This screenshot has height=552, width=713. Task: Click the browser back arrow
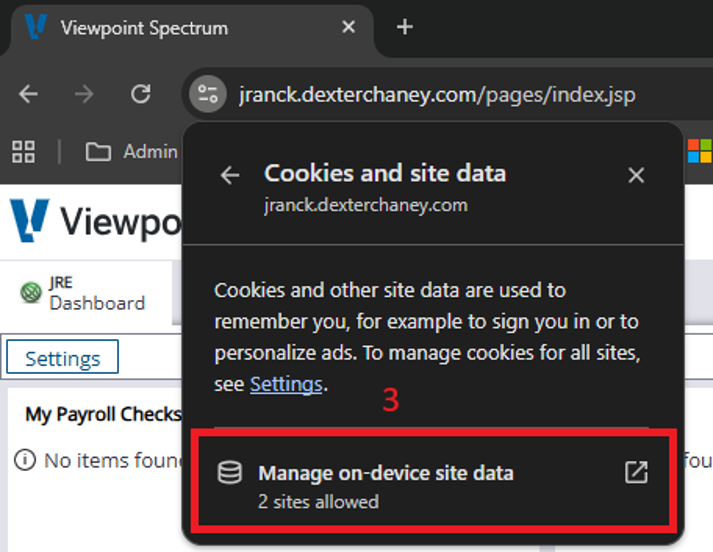point(28,94)
